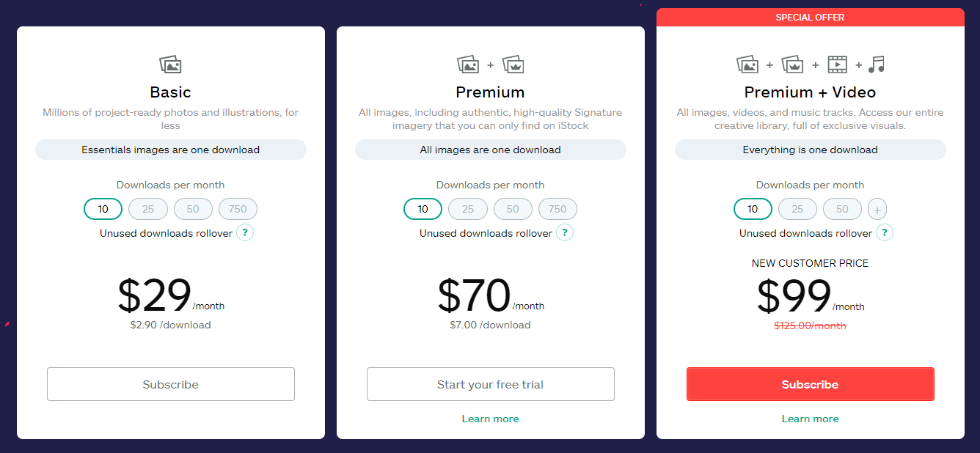Click the Basic plan photos icon
The height and width of the screenshot is (453, 980).
coord(170,65)
